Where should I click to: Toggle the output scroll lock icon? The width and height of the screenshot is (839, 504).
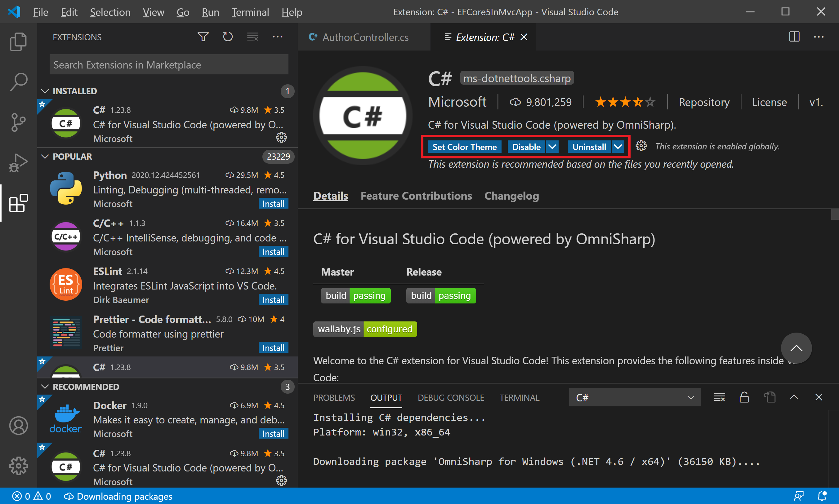(744, 397)
